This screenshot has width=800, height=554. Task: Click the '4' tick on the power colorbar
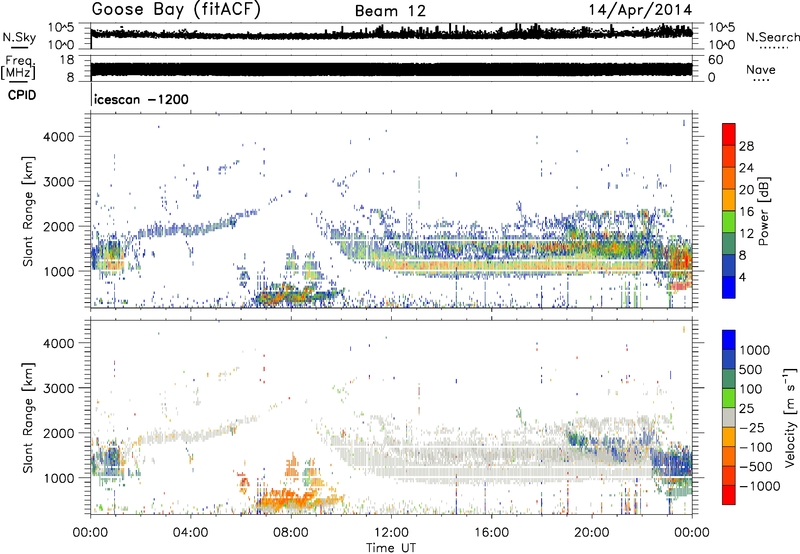coord(743,278)
